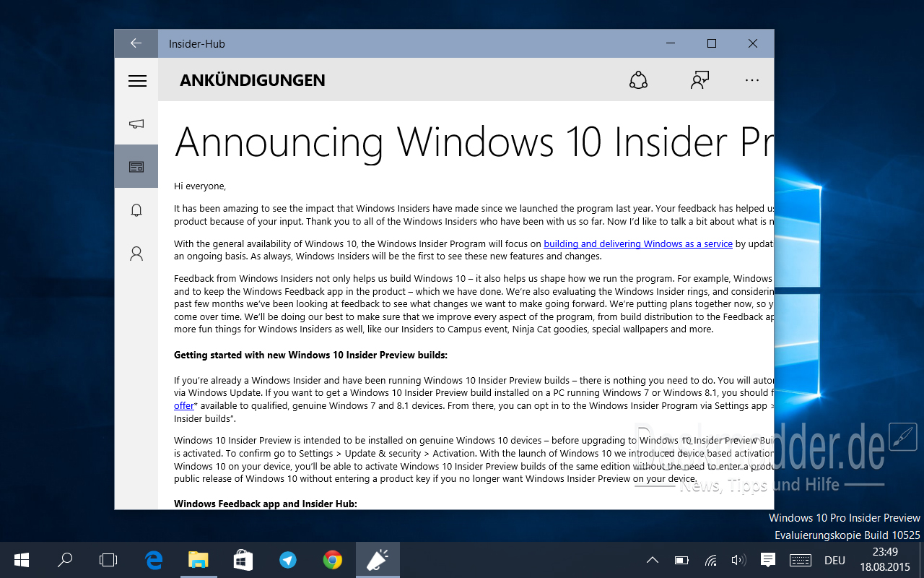The image size is (924, 578).
Task: Open the profile person icon in sidebar
Action: (136, 254)
